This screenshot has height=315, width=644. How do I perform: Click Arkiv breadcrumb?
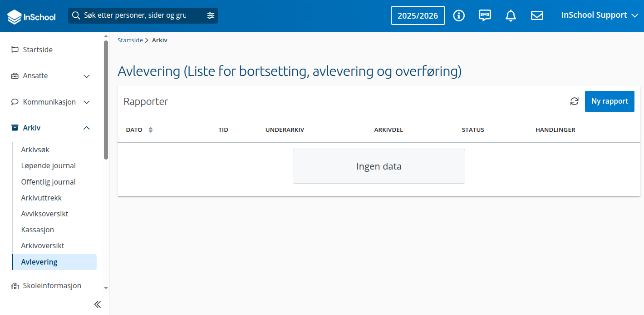pyautogui.click(x=160, y=40)
